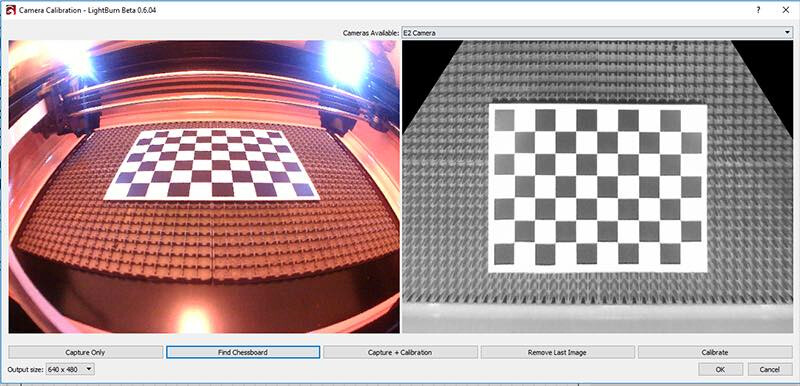Open the Output size 640 x 480 dropdown
This screenshot has width=800, height=386.
[70, 369]
